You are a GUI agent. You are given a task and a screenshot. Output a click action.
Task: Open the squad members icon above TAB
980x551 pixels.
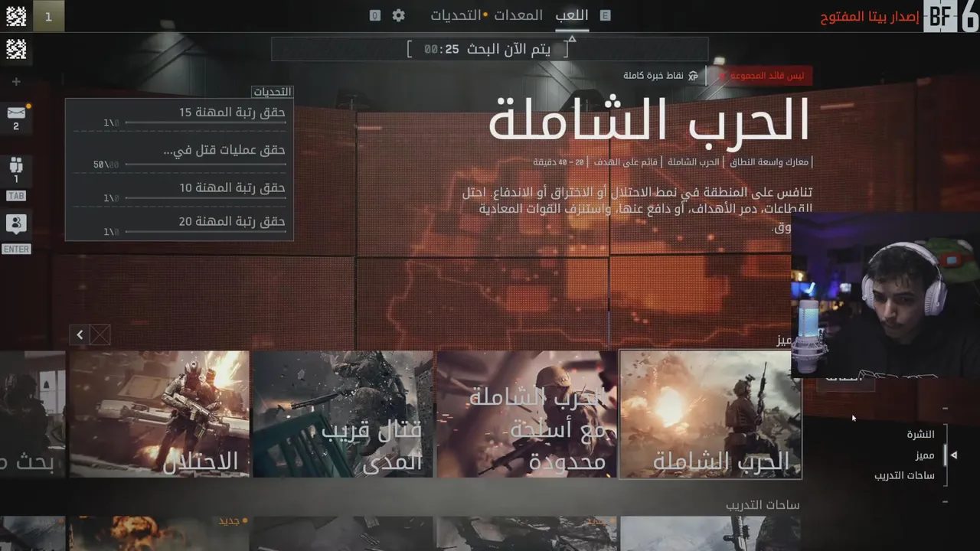16,165
